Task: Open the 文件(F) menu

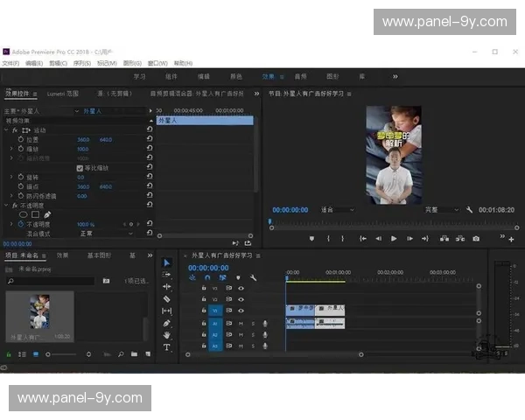Action: coord(10,63)
